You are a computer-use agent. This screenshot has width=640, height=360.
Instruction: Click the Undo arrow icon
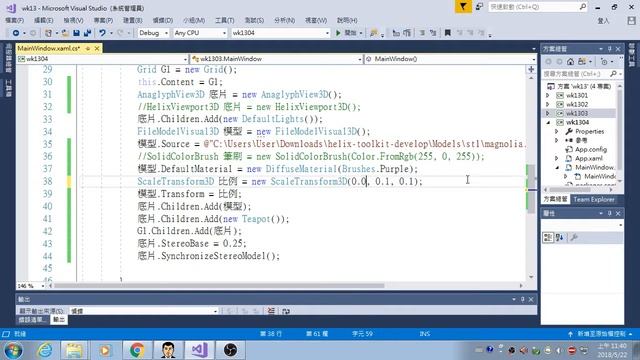[102, 33]
